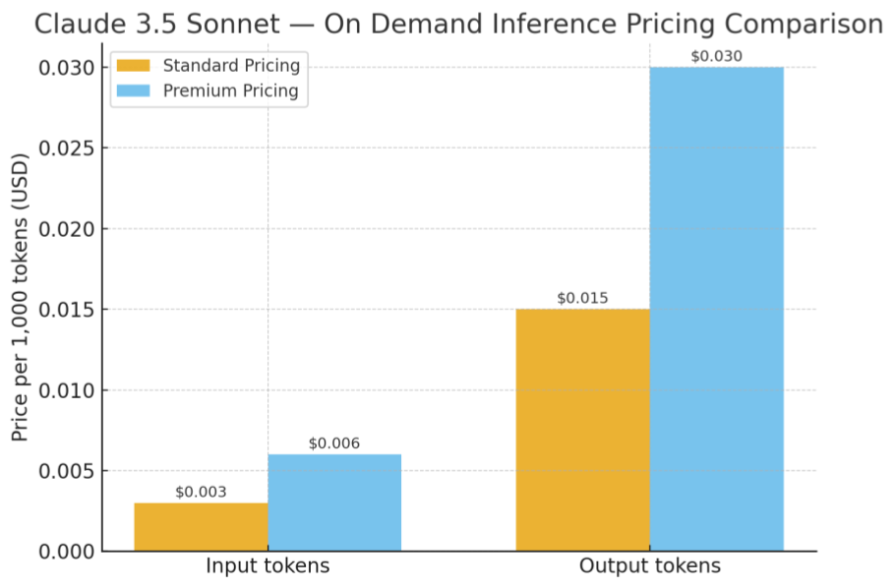Select the Input tokens x-axis label
The height and width of the screenshot is (588, 895).
click(268, 566)
